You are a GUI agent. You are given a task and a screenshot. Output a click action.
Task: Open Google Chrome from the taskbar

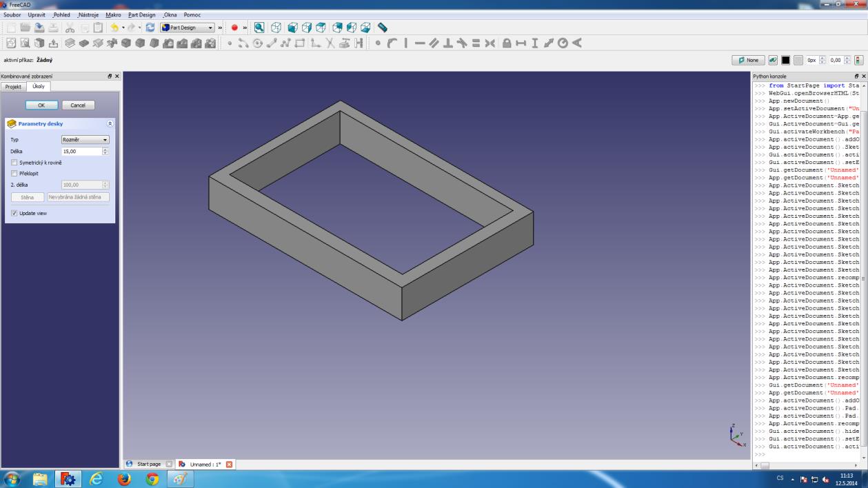pos(152,478)
